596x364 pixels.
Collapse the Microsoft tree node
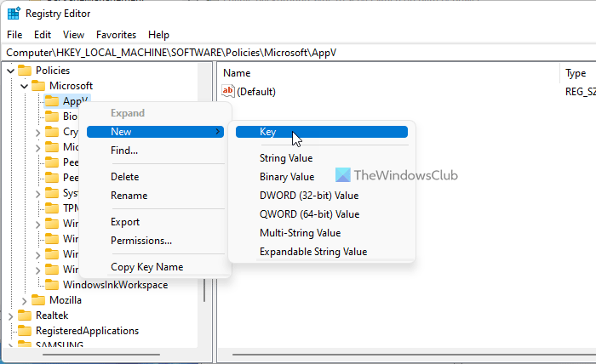(25, 86)
